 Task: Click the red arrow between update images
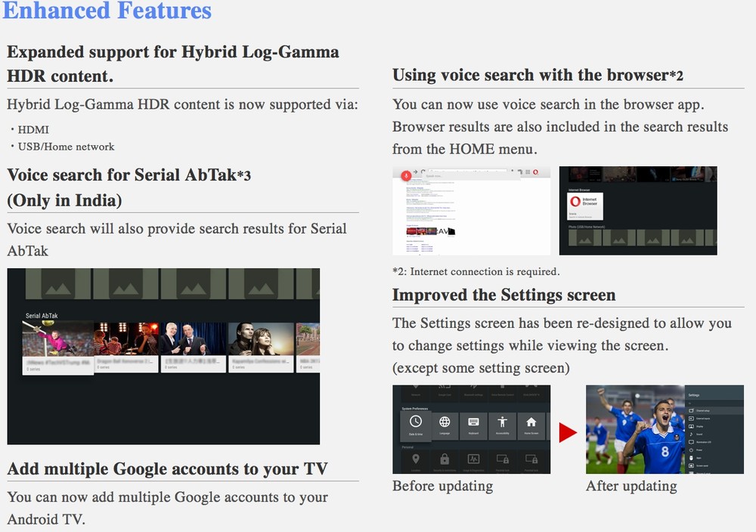click(x=568, y=432)
